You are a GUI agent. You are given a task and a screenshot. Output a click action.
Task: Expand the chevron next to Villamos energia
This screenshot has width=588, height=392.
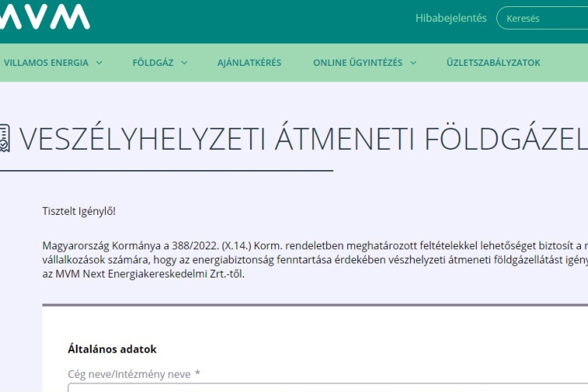click(100, 63)
